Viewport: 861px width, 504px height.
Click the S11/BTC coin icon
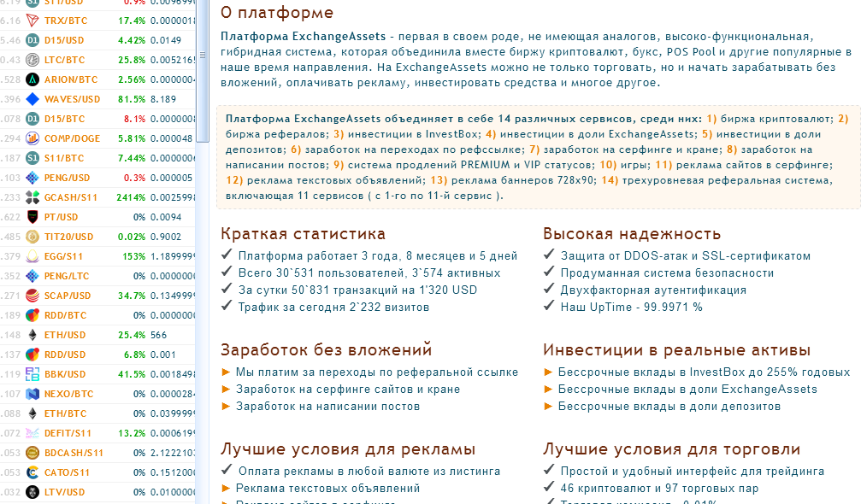32,158
